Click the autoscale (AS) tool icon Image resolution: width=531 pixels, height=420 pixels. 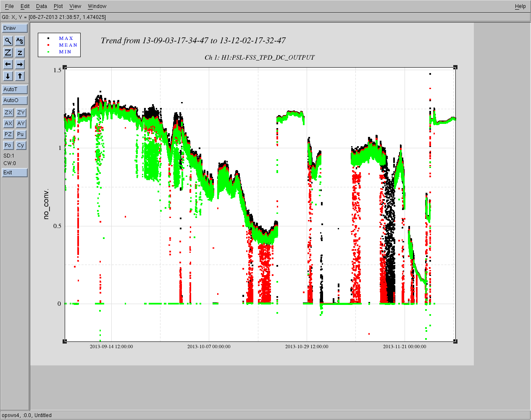(x=20, y=41)
